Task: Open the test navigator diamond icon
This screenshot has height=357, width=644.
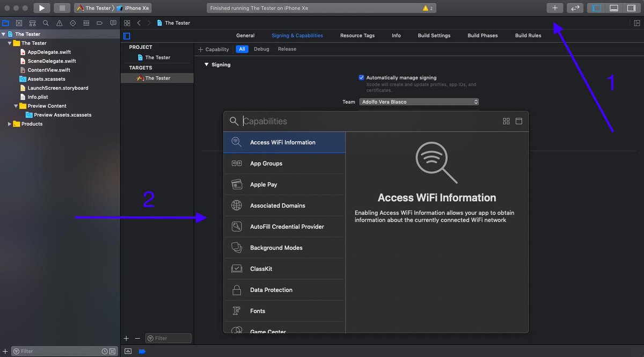Action: pyautogui.click(x=73, y=23)
